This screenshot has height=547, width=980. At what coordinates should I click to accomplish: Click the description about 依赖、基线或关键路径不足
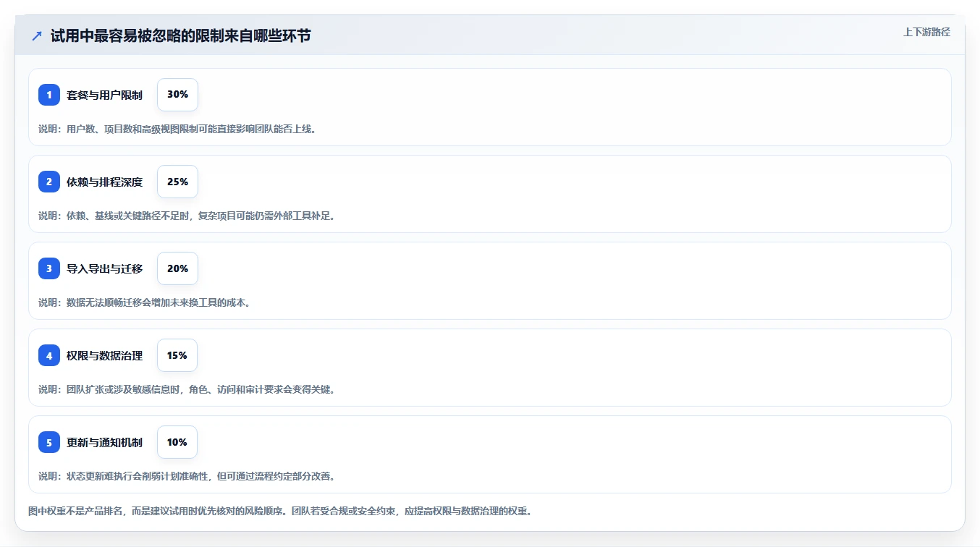coord(187,216)
